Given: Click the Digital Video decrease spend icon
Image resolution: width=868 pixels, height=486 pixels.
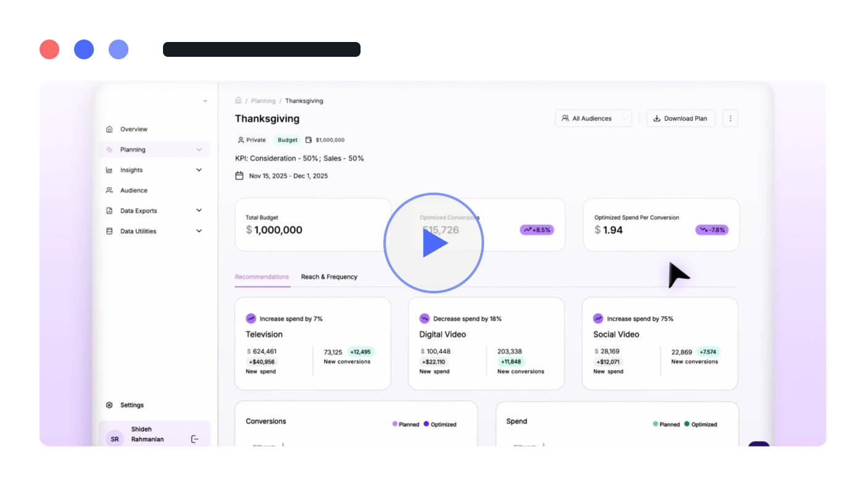Looking at the screenshot, I should point(424,319).
